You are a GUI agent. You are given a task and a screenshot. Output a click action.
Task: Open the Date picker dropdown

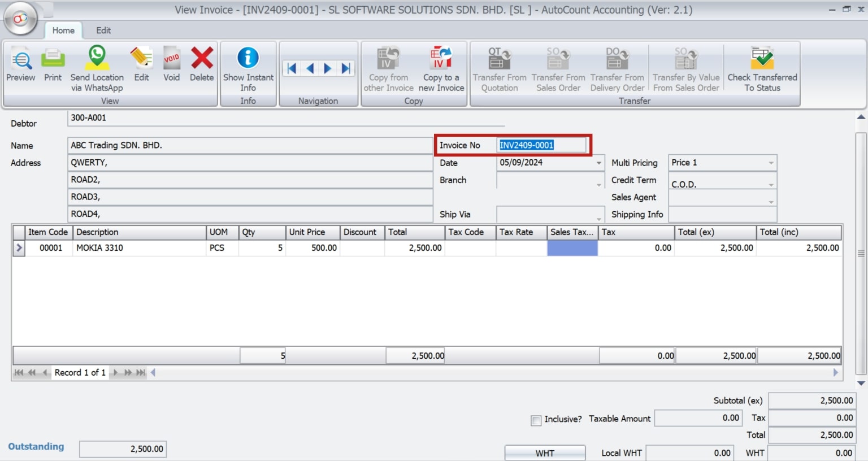coord(598,163)
